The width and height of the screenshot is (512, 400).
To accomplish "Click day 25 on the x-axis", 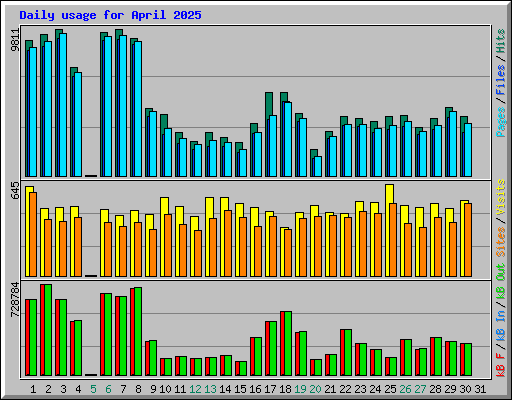I will [390, 389].
